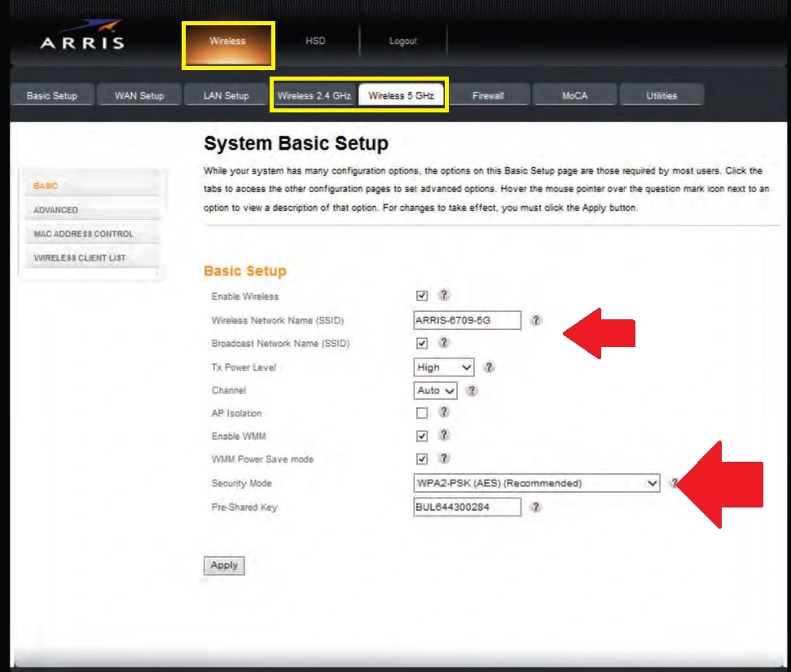Click Logout in the top navigation

(x=403, y=42)
